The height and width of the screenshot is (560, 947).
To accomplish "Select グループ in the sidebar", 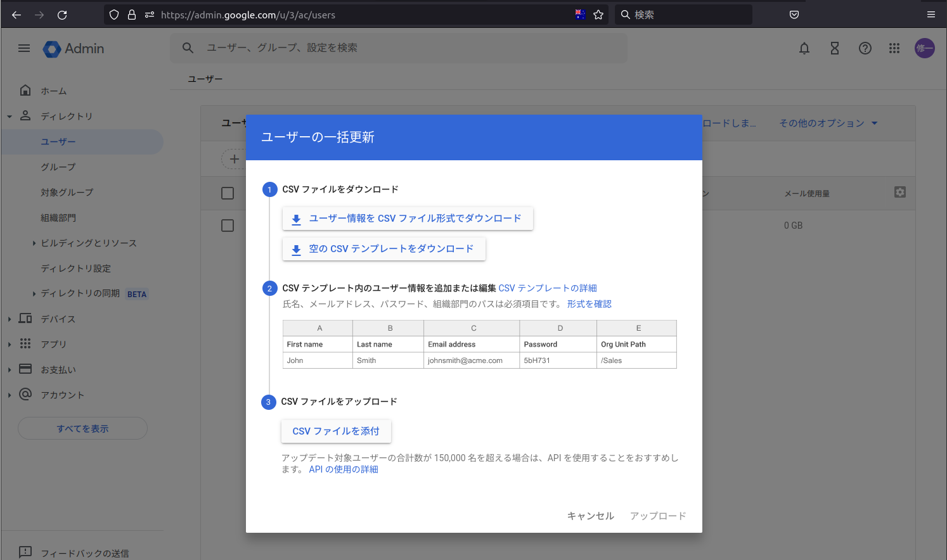I will [58, 167].
